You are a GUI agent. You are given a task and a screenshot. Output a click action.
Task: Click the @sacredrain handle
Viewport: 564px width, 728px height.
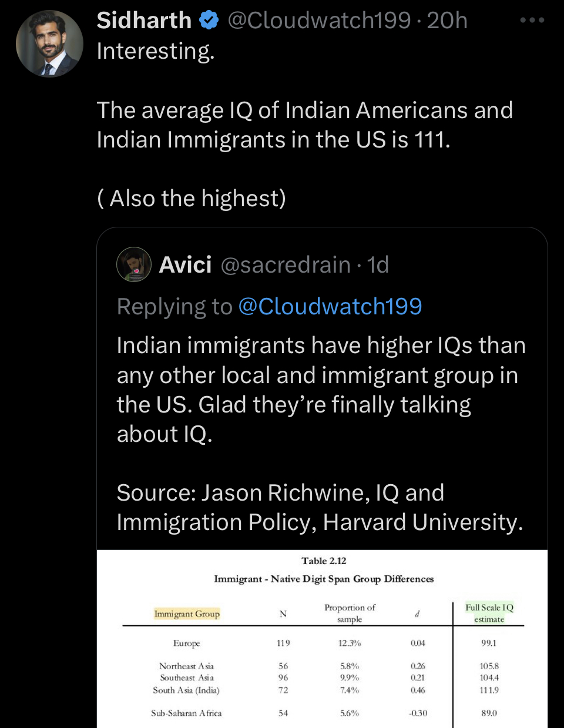[x=286, y=265]
